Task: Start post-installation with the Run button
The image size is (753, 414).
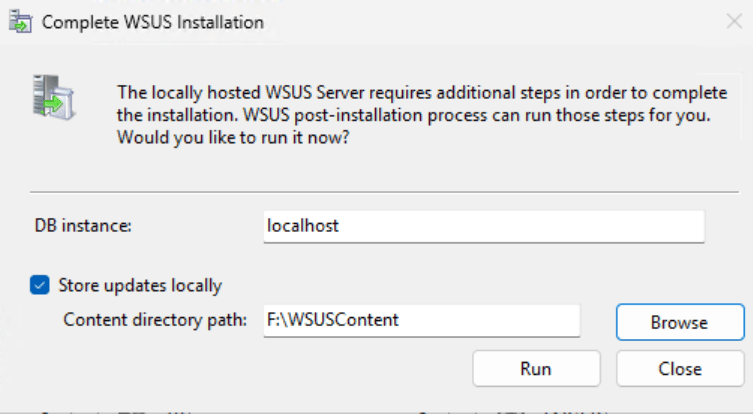Action: tap(536, 368)
